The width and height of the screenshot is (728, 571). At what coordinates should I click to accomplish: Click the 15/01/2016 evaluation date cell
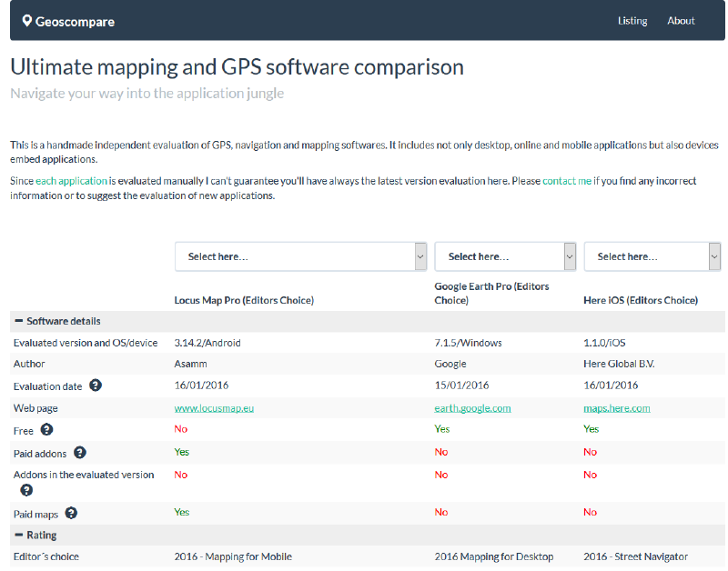point(461,385)
